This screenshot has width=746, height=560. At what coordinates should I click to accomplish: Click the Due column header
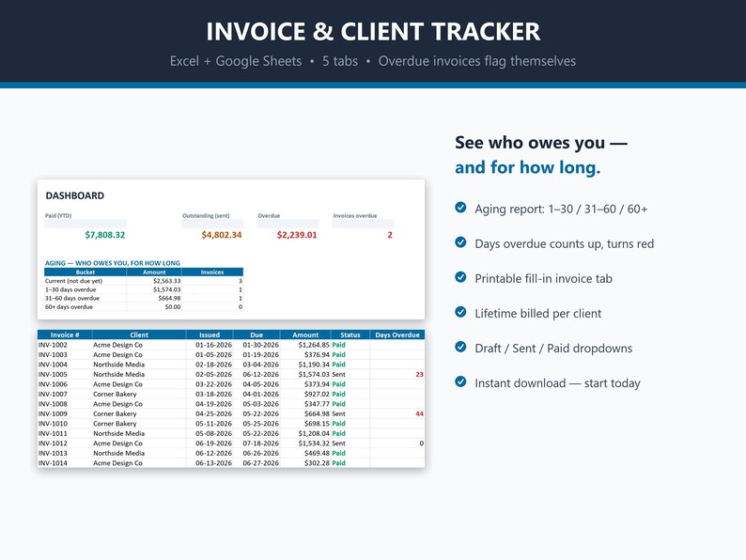[x=256, y=334]
